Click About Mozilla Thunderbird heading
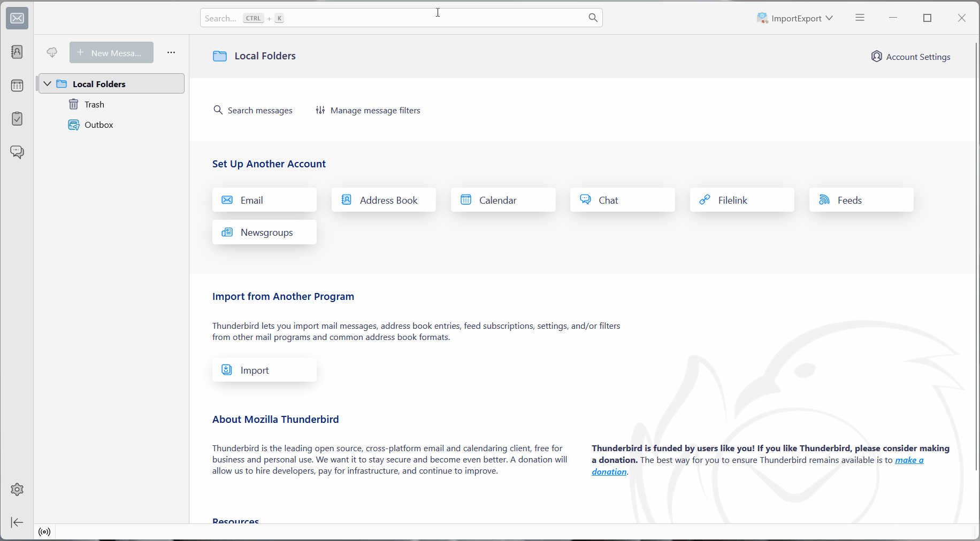This screenshot has height=541, width=980. tap(275, 420)
